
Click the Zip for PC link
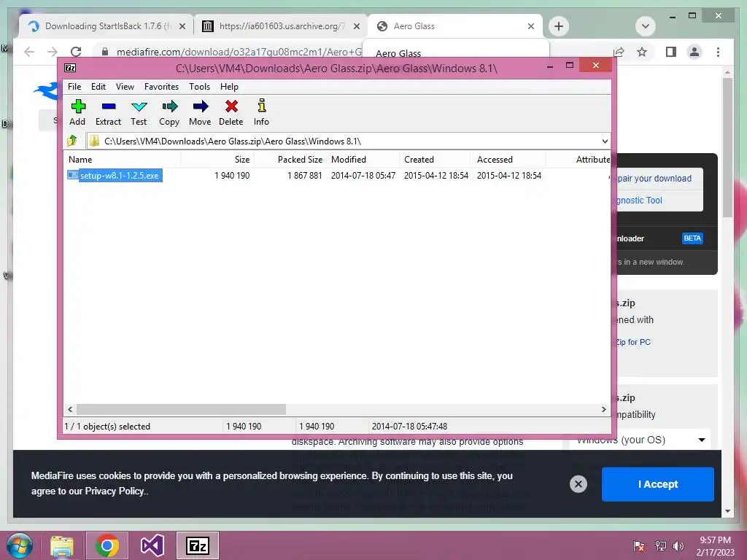632,342
